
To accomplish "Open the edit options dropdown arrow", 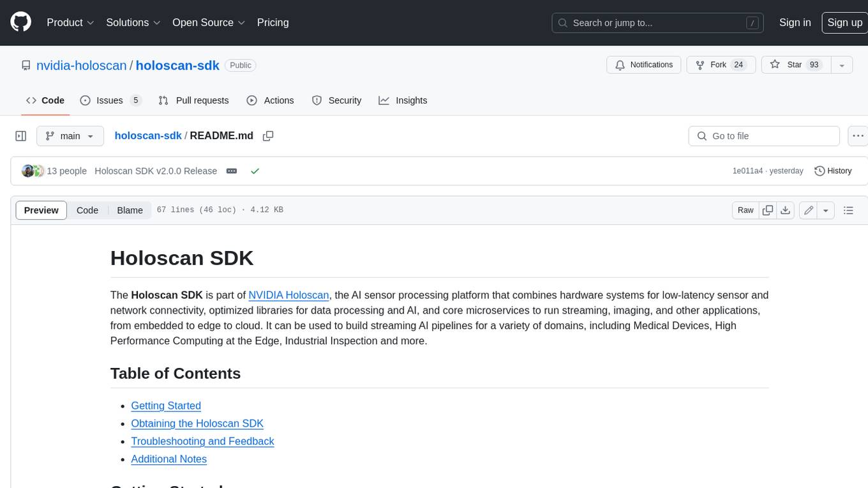I will pos(826,210).
